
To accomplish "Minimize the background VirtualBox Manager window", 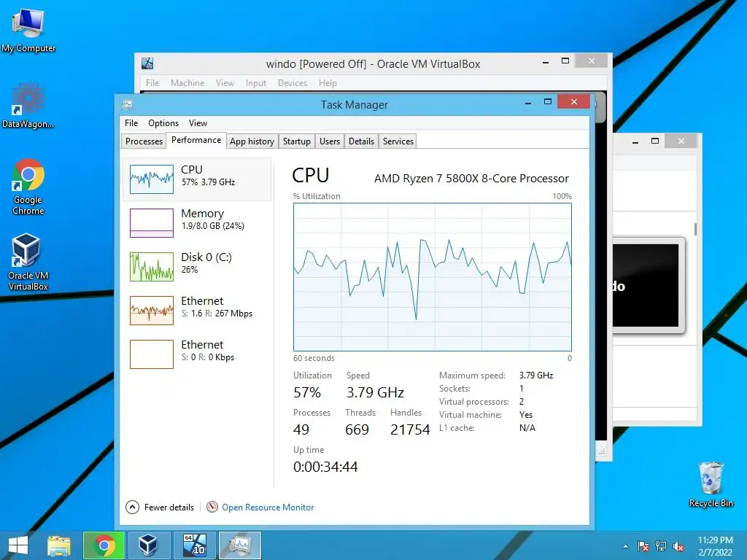I will point(635,142).
